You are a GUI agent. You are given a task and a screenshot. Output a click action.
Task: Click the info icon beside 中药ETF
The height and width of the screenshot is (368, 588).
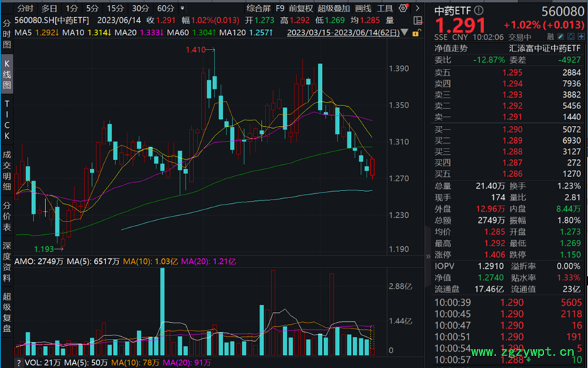click(x=479, y=12)
